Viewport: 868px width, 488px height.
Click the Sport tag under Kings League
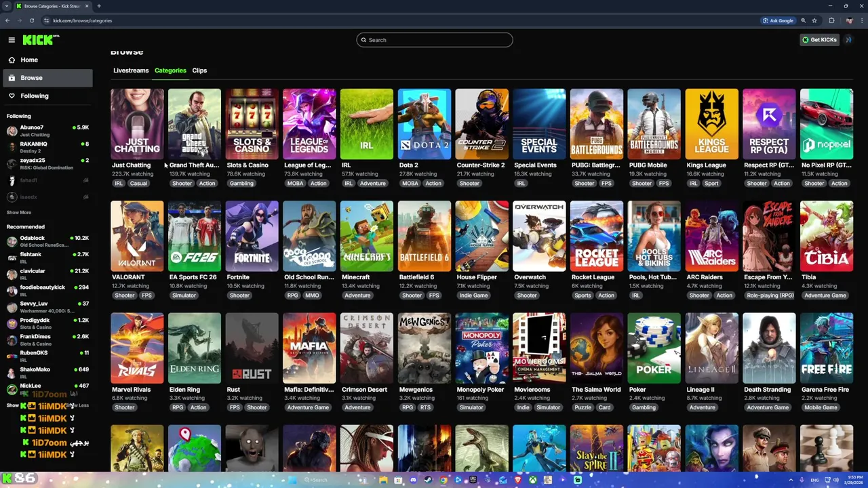[x=711, y=184]
